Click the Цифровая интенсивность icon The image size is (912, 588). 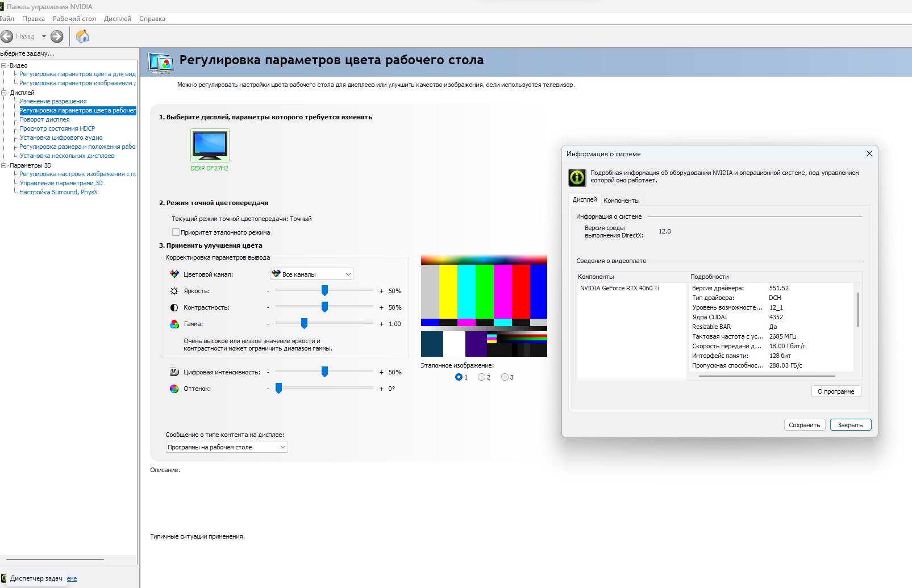coord(174,372)
